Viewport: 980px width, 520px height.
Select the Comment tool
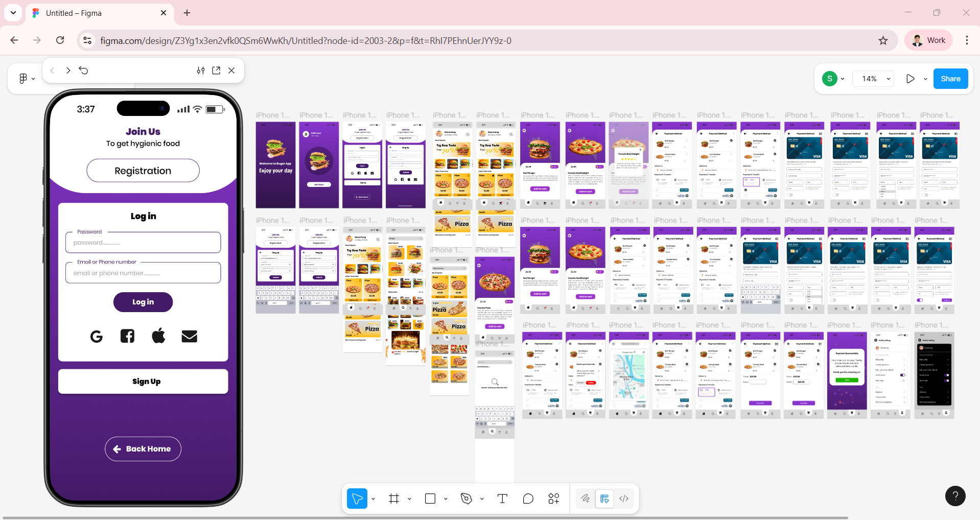[x=528, y=499]
